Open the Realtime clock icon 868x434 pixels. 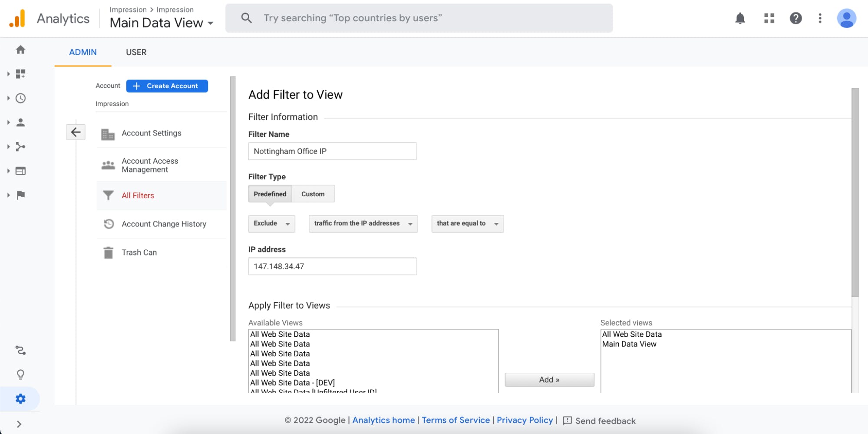pos(20,98)
